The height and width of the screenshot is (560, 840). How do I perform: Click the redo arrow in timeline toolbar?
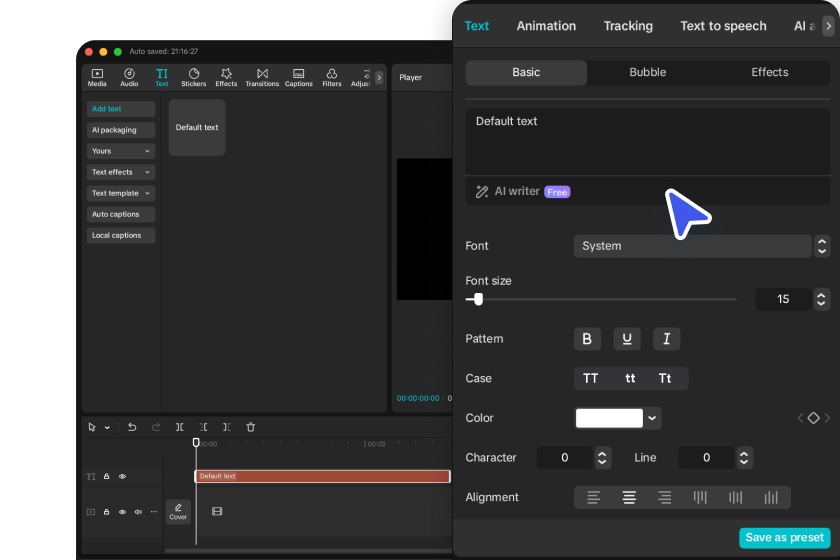pyautogui.click(x=156, y=427)
